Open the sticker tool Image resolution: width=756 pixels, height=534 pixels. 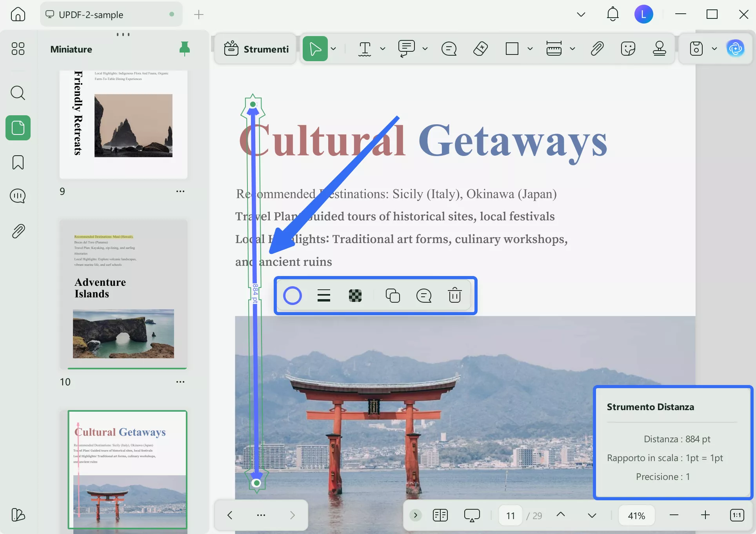[628, 49]
